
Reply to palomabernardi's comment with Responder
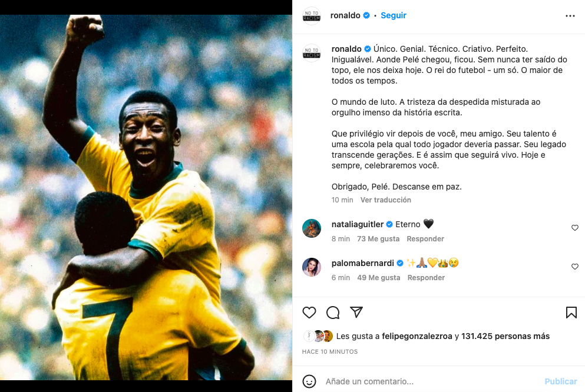(x=426, y=278)
